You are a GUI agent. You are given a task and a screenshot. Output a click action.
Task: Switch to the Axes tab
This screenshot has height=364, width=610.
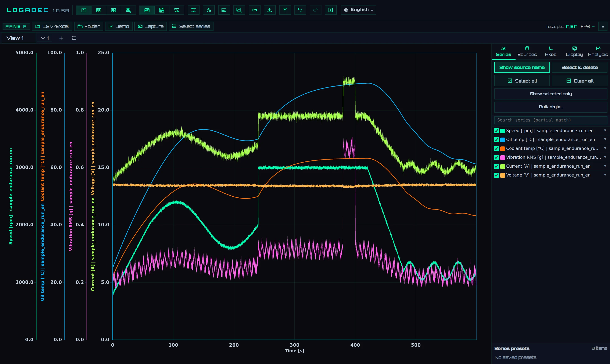(551, 51)
